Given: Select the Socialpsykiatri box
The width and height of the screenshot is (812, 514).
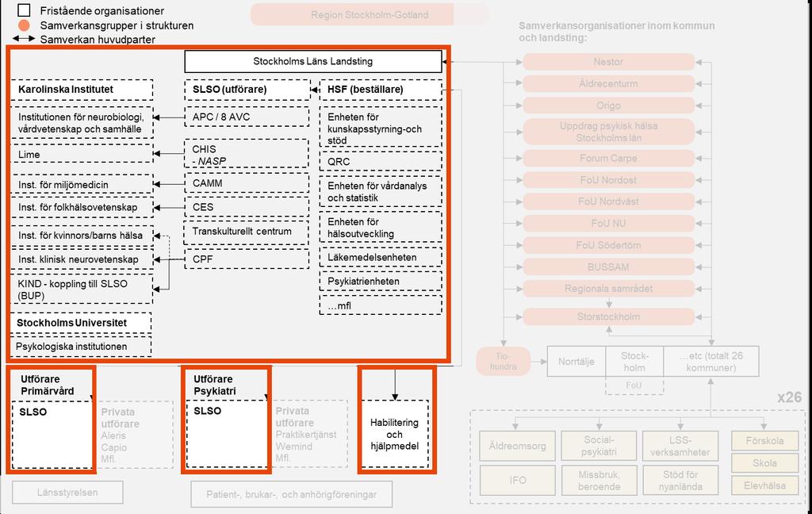Looking at the screenshot, I should [599, 446].
